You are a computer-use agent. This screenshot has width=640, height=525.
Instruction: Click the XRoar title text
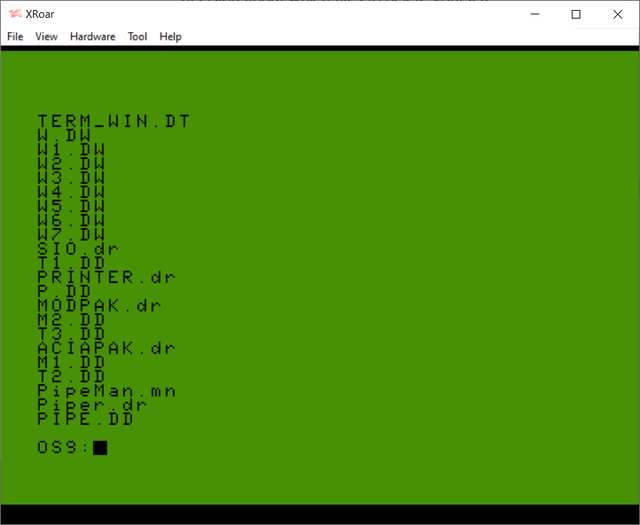pos(40,14)
